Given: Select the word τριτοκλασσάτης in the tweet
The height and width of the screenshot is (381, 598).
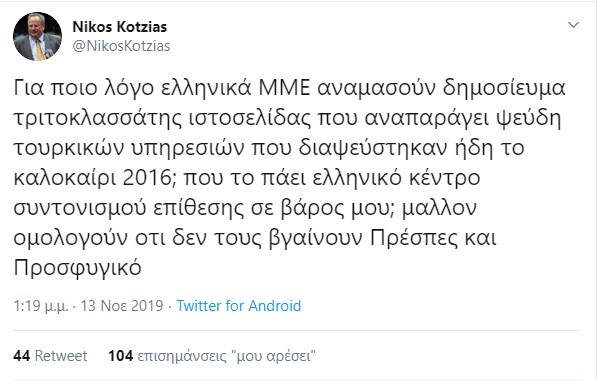Looking at the screenshot, I should (x=98, y=118).
